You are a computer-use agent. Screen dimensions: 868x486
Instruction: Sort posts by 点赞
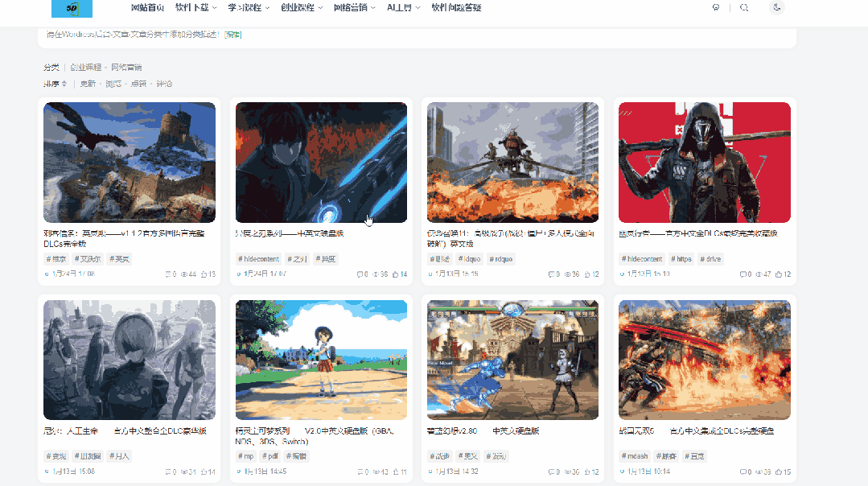(x=139, y=84)
